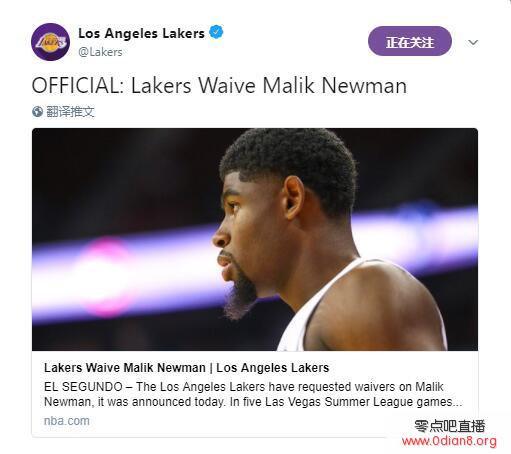Open the www.0dian8.org watermark URL
This screenshot has width=511, height=454.
tap(449, 441)
